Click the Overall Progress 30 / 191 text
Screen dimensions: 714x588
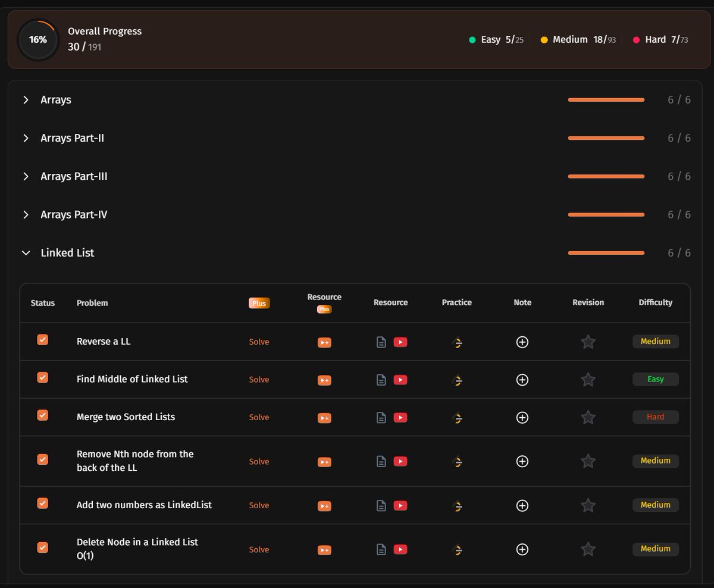pos(105,39)
